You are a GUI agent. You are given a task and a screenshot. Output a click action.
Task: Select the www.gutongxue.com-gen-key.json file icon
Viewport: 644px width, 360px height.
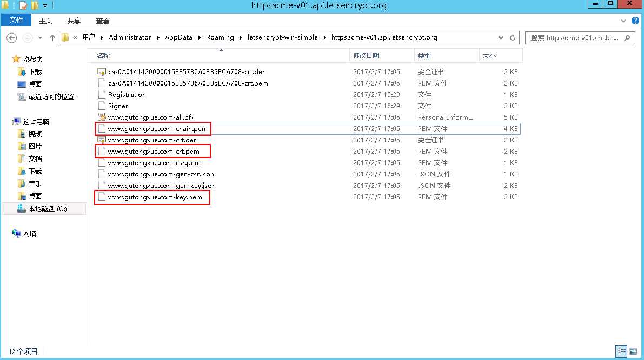(x=102, y=186)
